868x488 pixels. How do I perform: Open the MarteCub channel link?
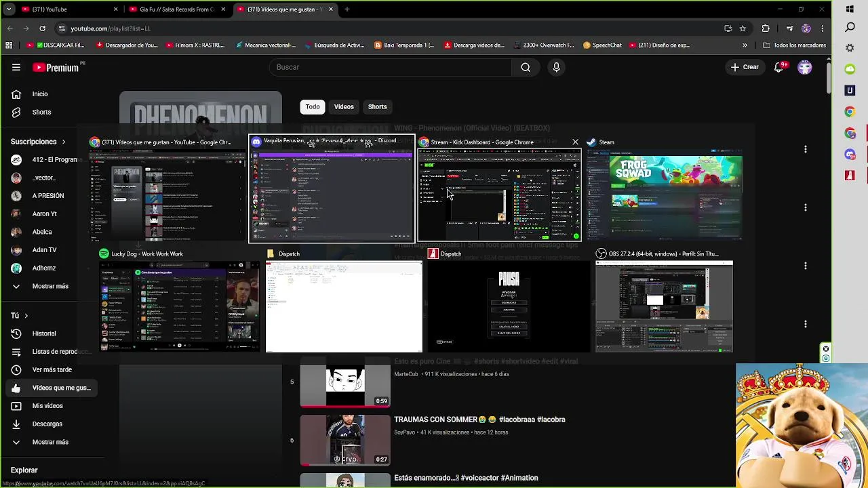point(406,374)
